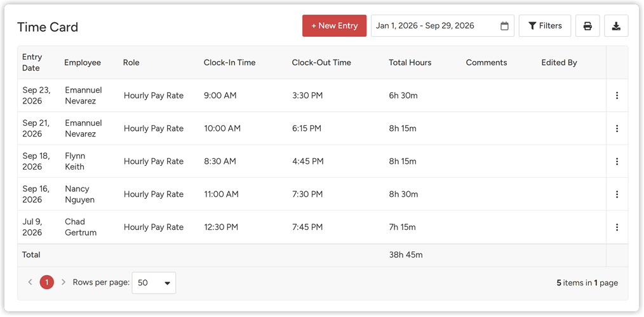The height and width of the screenshot is (317, 644).
Task: Click the Role column header
Action: tap(131, 62)
